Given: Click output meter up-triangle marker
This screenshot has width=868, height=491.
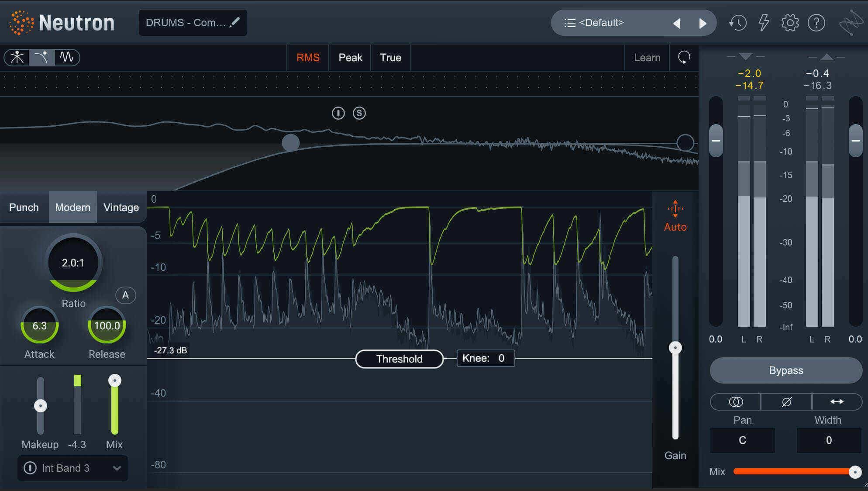Looking at the screenshot, I should click(x=827, y=57).
